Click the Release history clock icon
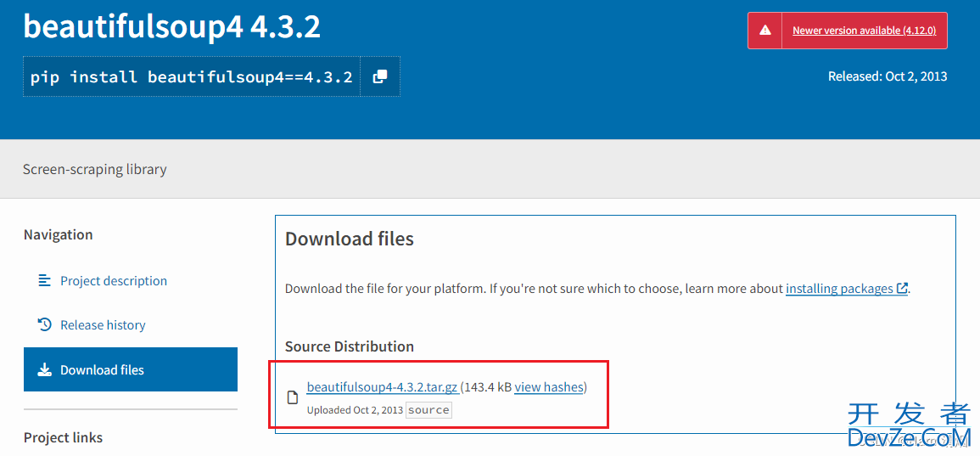This screenshot has height=456, width=980. [x=44, y=324]
